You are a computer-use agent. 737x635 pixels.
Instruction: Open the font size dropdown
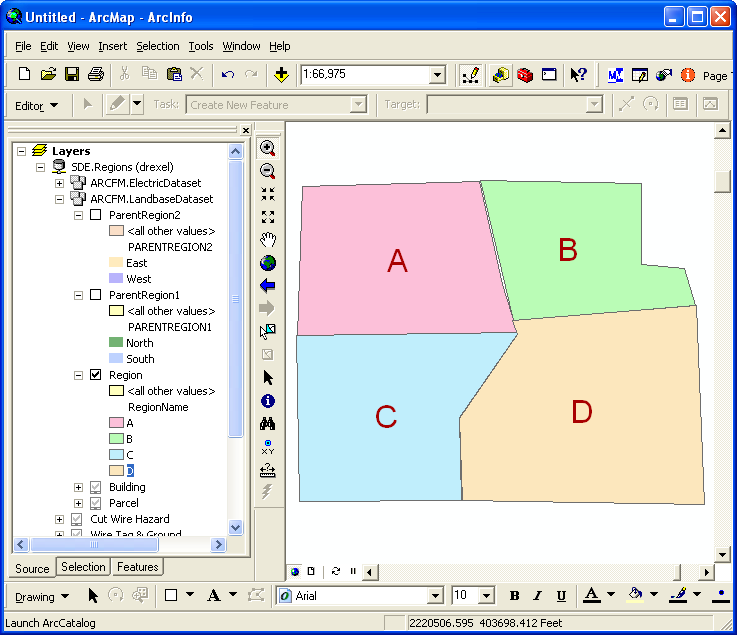coord(490,596)
